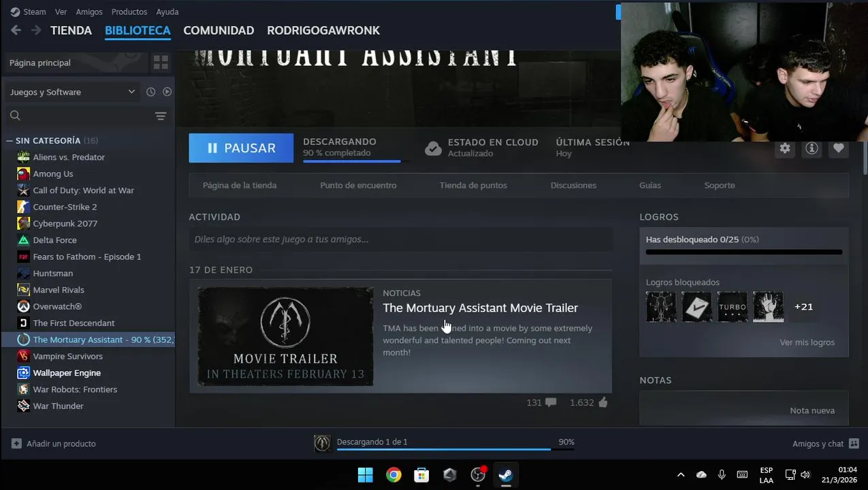
Task: Open The Mortuary Assistant Movie Trailer headline
Action: 480,308
